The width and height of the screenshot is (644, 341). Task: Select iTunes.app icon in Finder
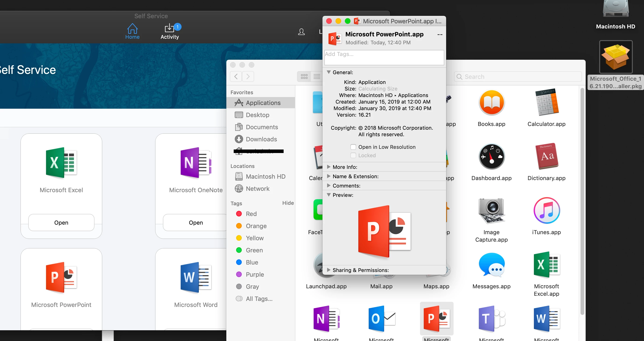[x=546, y=211]
